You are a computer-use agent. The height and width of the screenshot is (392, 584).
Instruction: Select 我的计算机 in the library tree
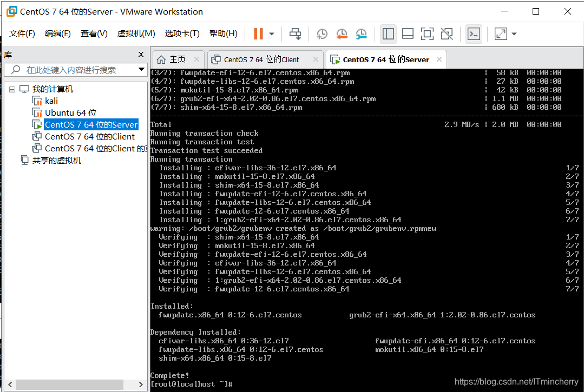pyautogui.click(x=53, y=89)
